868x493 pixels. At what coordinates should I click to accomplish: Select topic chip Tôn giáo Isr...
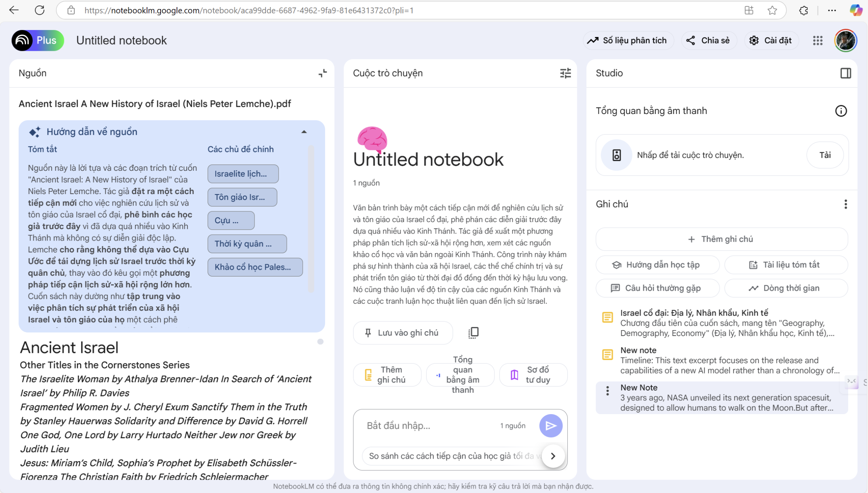[x=242, y=197]
